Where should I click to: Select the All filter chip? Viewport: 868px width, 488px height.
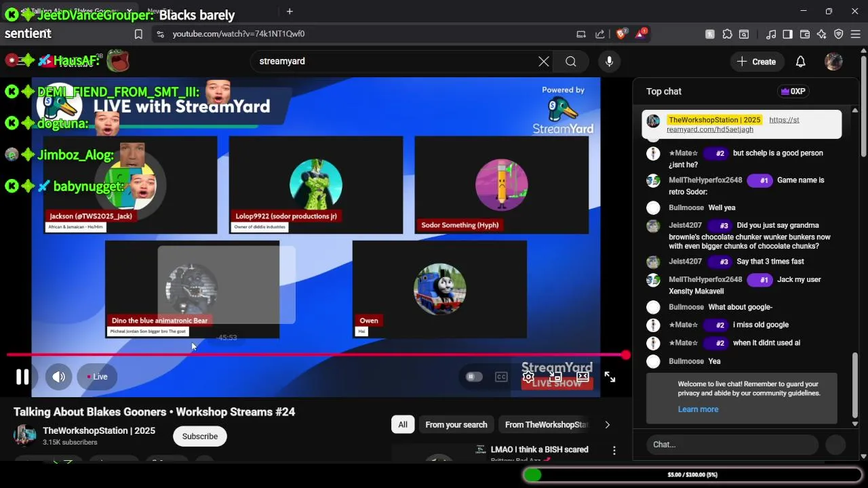(403, 425)
